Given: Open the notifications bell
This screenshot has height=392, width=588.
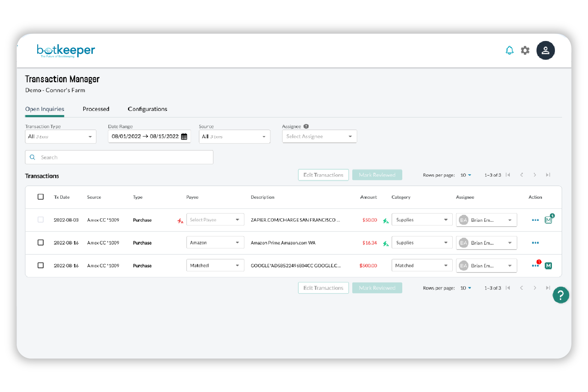Looking at the screenshot, I should [509, 50].
